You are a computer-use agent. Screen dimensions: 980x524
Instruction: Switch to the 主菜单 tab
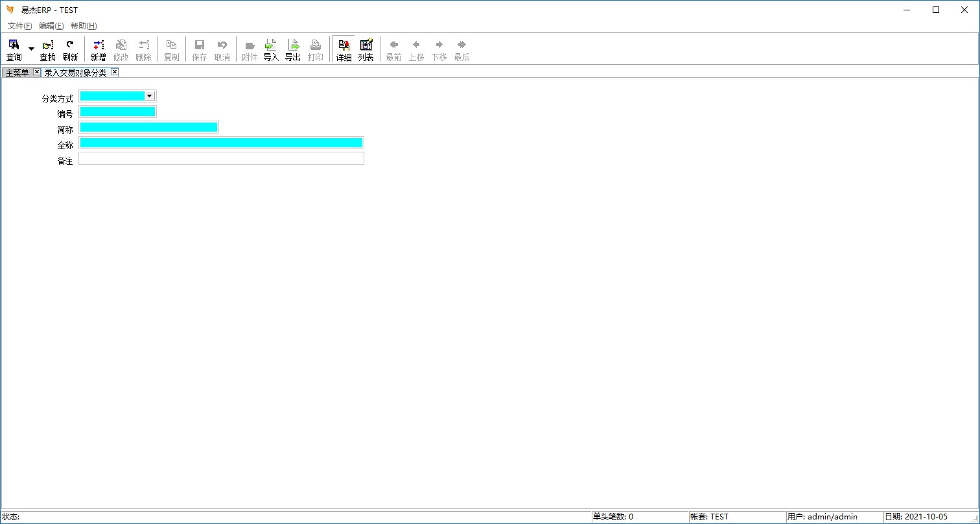[17, 73]
